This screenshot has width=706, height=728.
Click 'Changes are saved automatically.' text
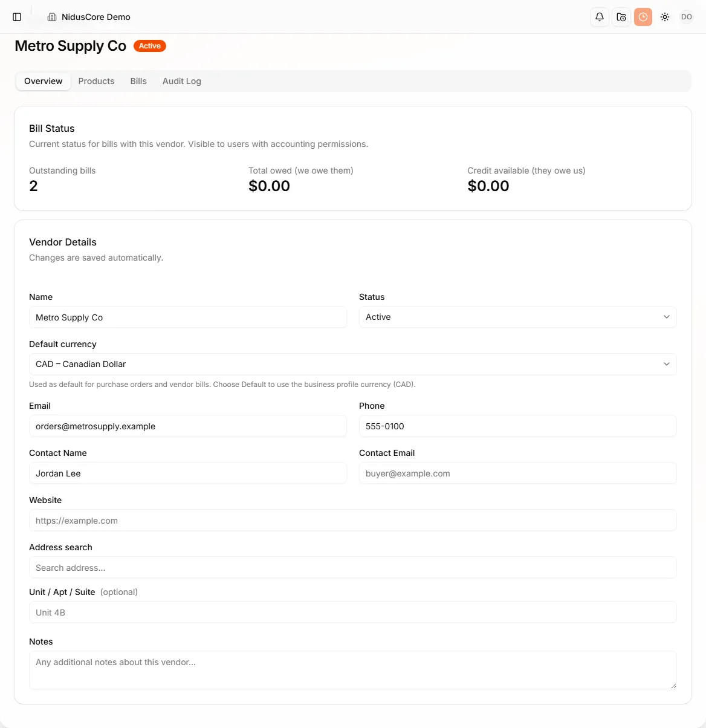(x=96, y=258)
